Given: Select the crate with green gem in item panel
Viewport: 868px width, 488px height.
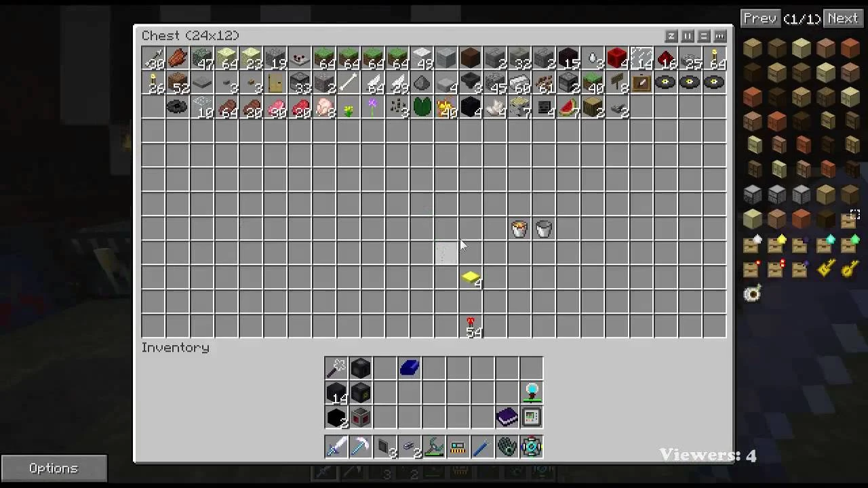Looking at the screenshot, I should (850, 243).
